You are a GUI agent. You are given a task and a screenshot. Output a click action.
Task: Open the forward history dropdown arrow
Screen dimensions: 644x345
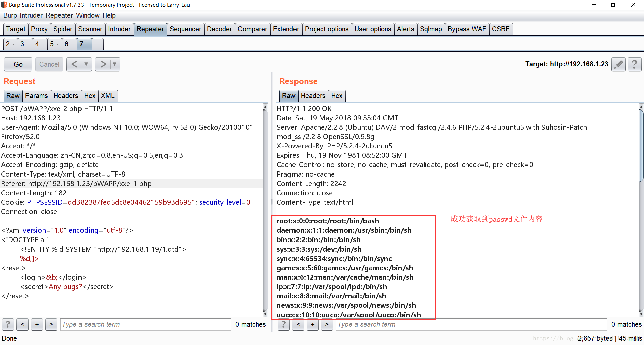[115, 64]
